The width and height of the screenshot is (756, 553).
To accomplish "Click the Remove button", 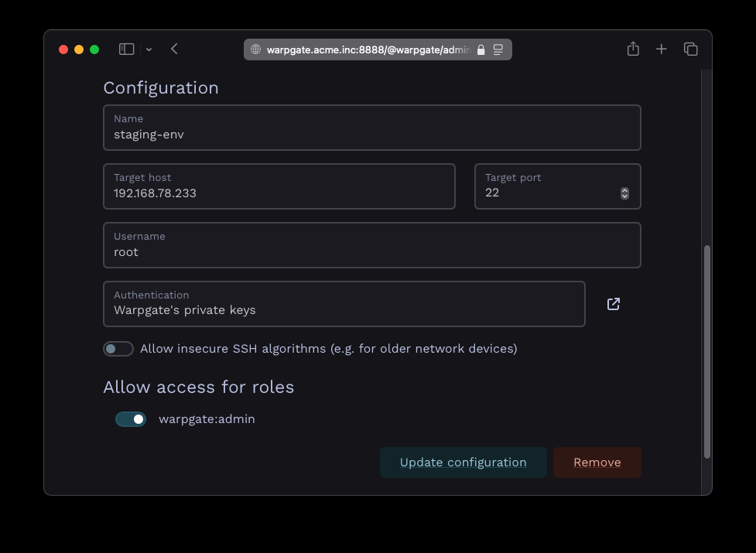I will click(597, 463).
